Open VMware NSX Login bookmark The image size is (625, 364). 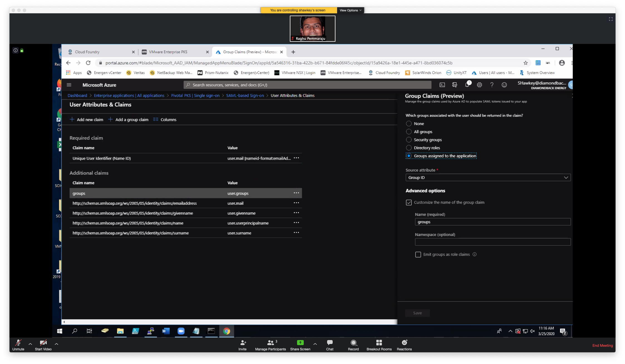pos(295,73)
